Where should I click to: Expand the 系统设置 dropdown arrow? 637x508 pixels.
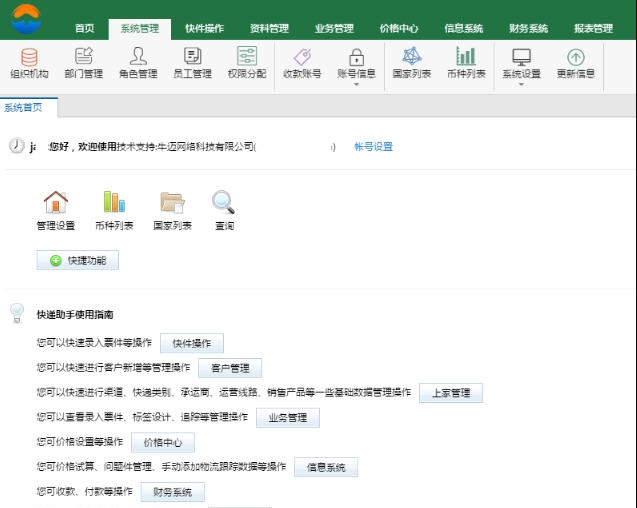tap(521, 85)
